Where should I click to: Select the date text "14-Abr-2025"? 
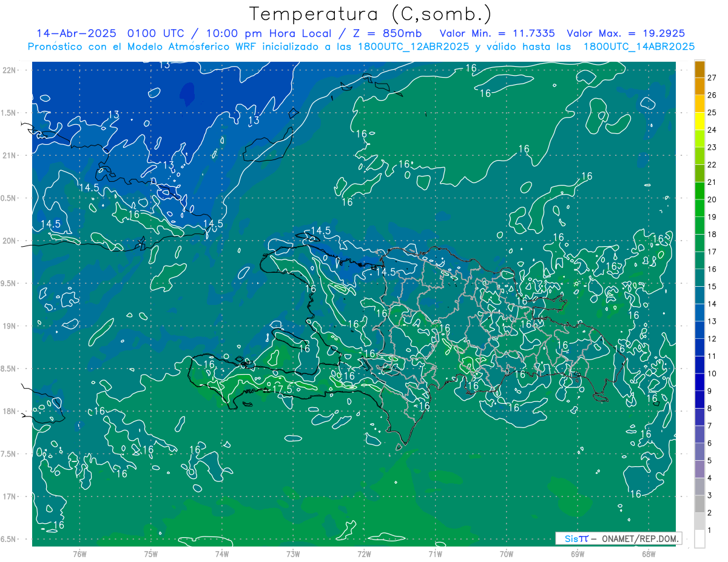pyautogui.click(x=77, y=33)
